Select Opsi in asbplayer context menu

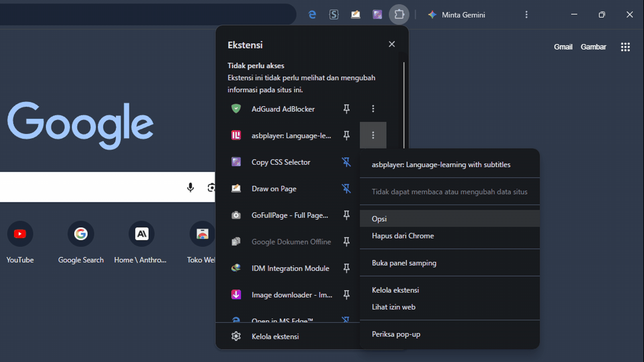tap(450, 219)
